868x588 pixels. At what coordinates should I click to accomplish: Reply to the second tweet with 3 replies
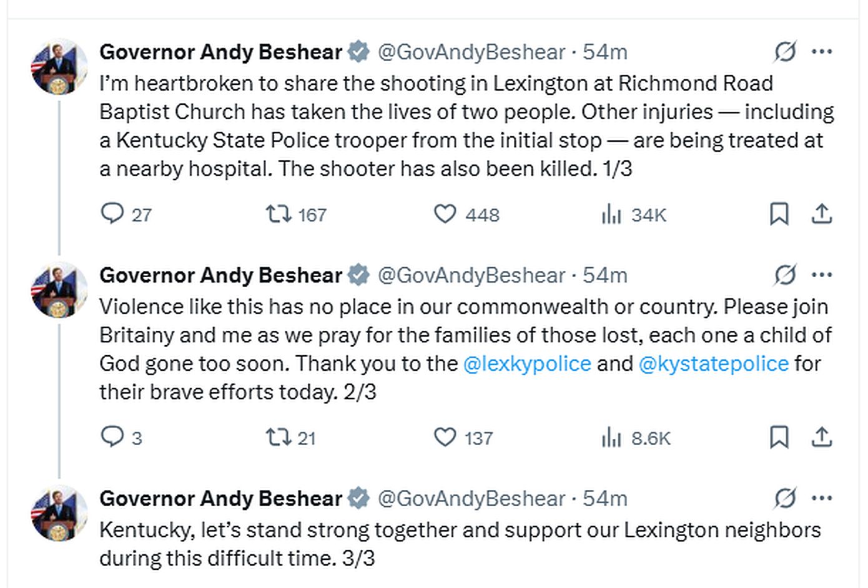pos(112,437)
